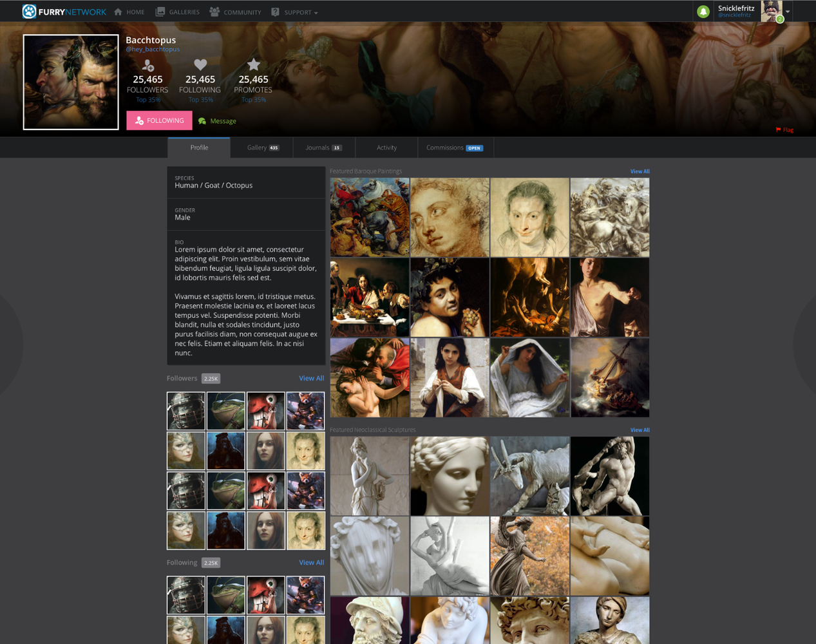This screenshot has width=816, height=644.
Task: Click the Furry Network paw logo
Action: coord(29,12)
